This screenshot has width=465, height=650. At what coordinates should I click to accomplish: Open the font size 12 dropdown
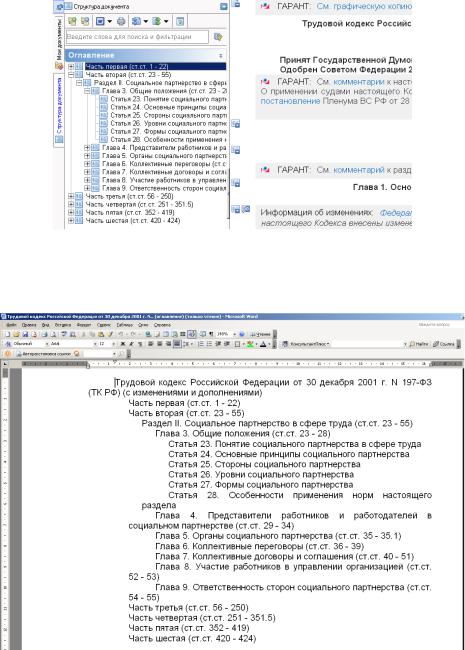point(114,344)
